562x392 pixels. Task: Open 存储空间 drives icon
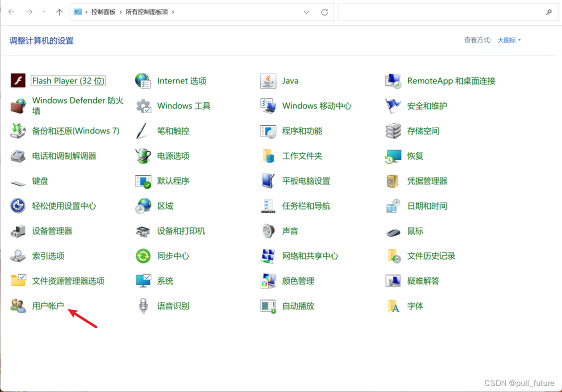point(393,131)
